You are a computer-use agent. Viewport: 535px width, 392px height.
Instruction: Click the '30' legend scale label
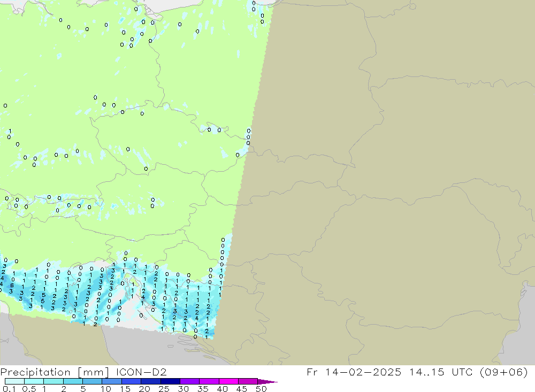pos(183,389)
